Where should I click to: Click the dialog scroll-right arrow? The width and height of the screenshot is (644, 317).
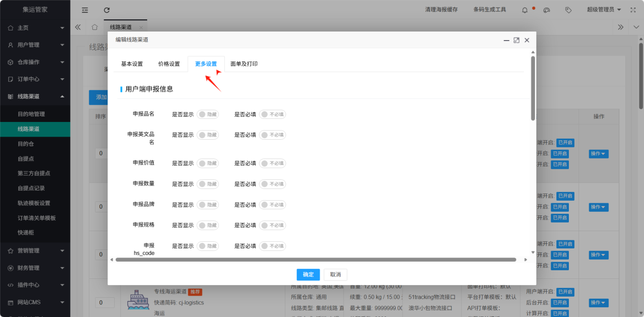coord(526,260)
